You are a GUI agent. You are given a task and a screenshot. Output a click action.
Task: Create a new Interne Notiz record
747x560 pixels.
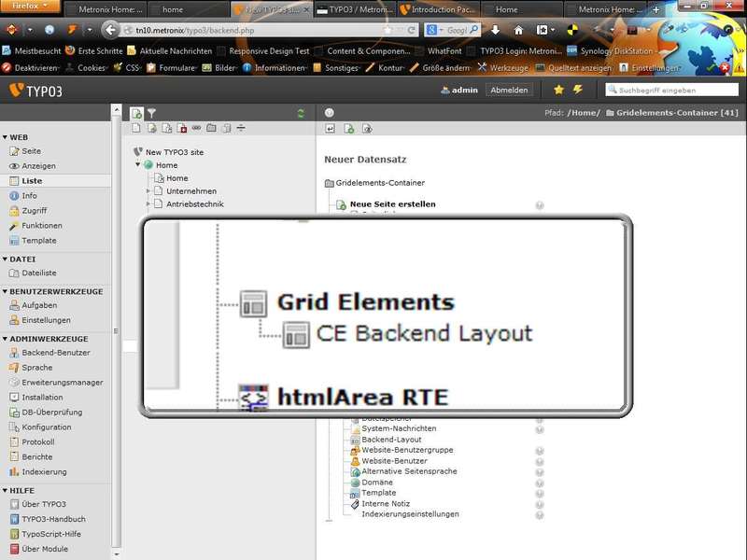(386, 504)
